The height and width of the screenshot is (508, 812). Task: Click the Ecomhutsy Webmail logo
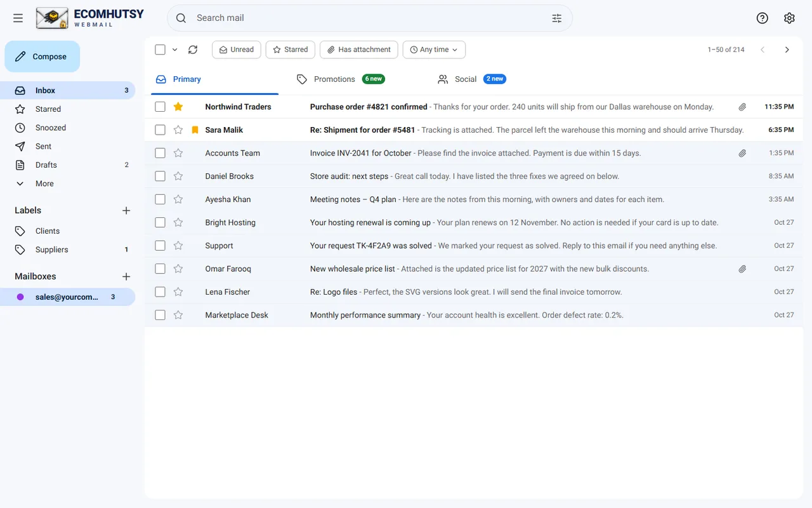click(x=90, y=18)
